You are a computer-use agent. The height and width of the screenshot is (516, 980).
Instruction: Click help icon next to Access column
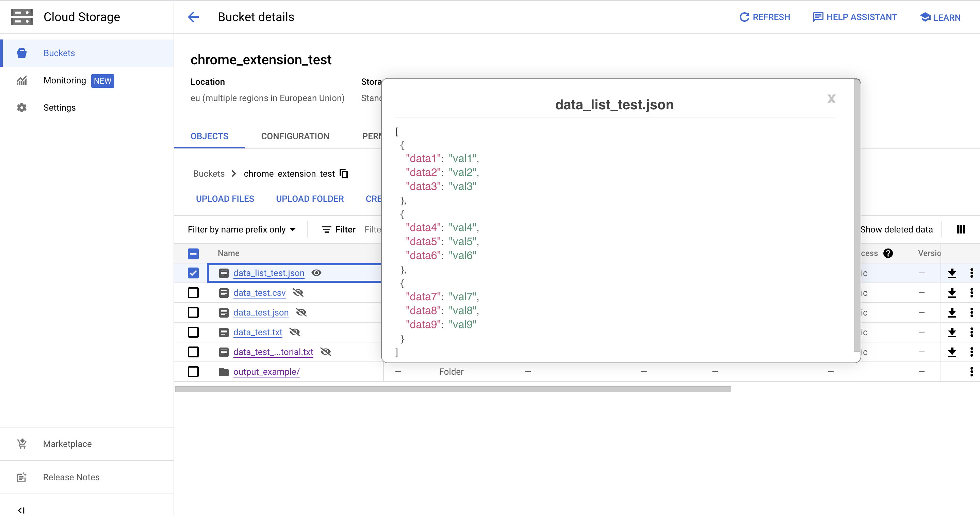tap(888, 254)
